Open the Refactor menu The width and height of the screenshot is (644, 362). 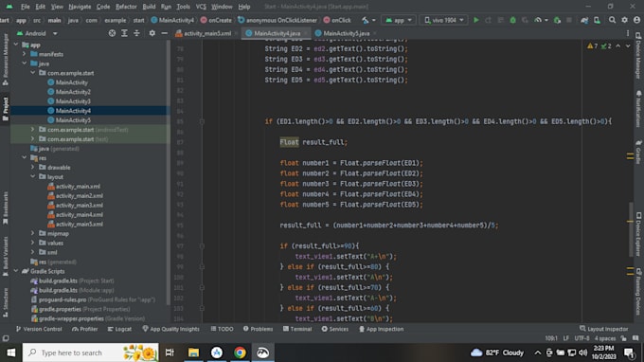point(126,7)
